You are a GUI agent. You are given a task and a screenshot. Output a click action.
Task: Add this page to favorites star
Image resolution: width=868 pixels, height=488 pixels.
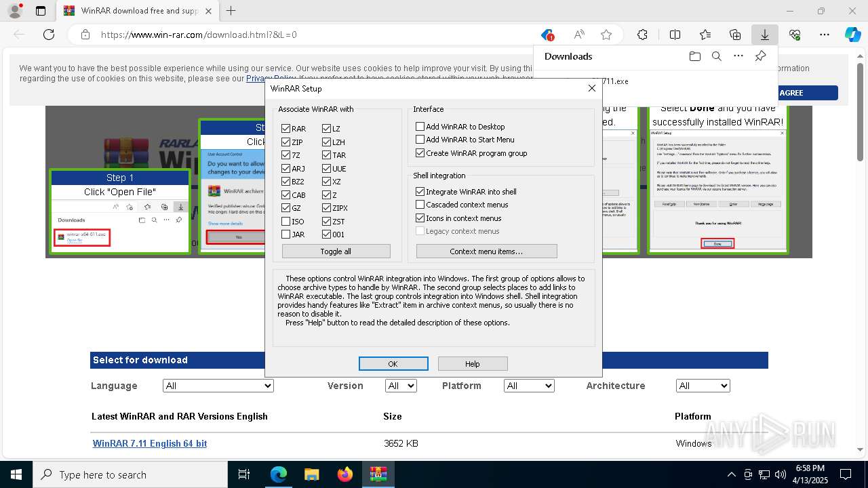pyautogui.click(x=606, y=35)
